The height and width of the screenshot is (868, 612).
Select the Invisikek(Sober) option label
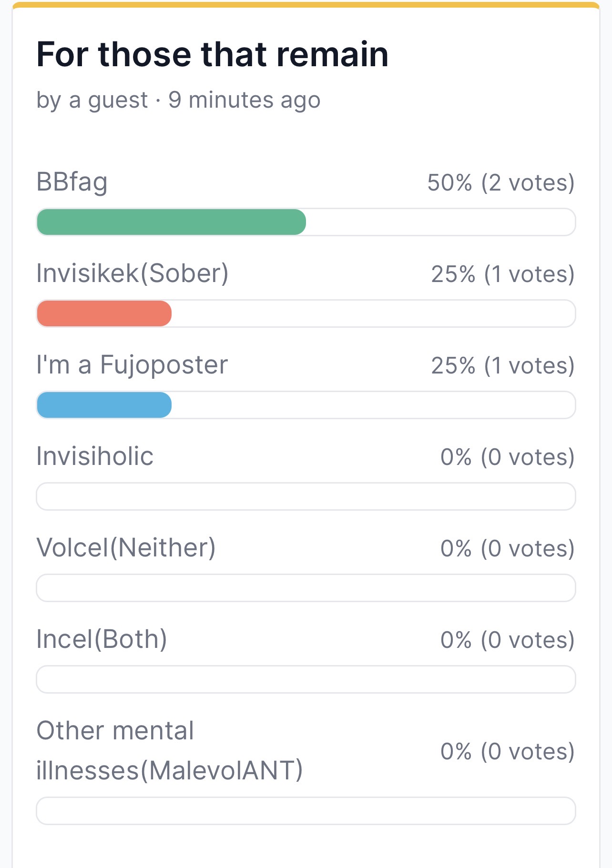pos(133,273)
